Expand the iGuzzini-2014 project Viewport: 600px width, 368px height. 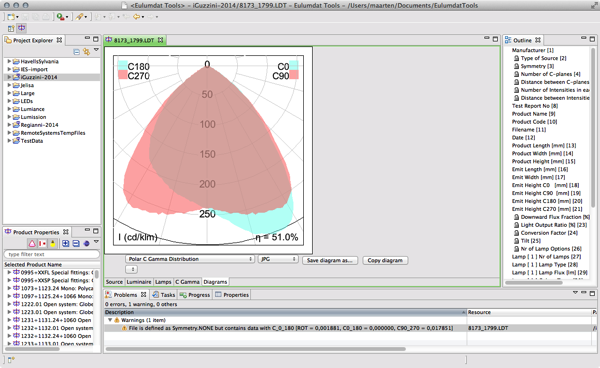pos(9,77)
